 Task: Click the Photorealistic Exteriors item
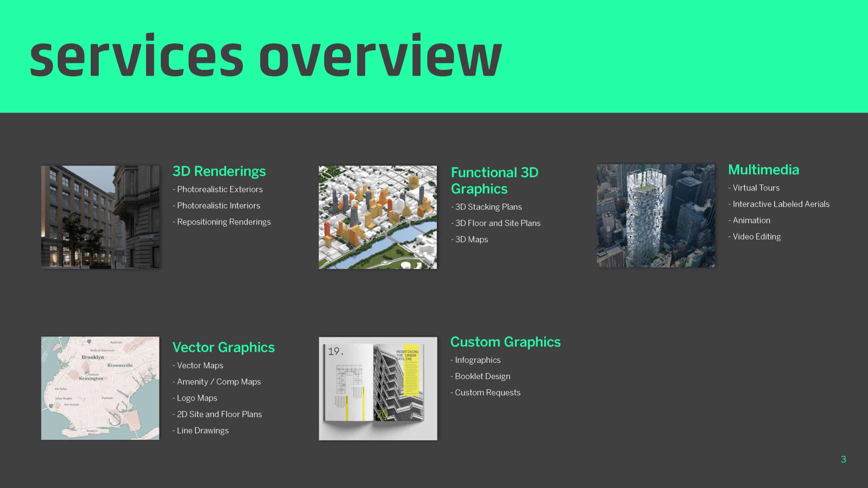click(x=220, y=189)
